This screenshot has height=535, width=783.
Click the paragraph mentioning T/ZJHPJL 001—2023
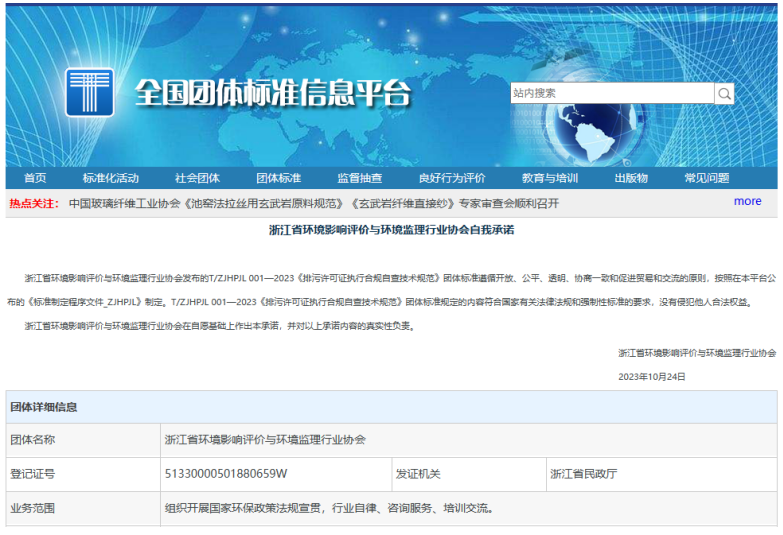click(x=392, y=290)
